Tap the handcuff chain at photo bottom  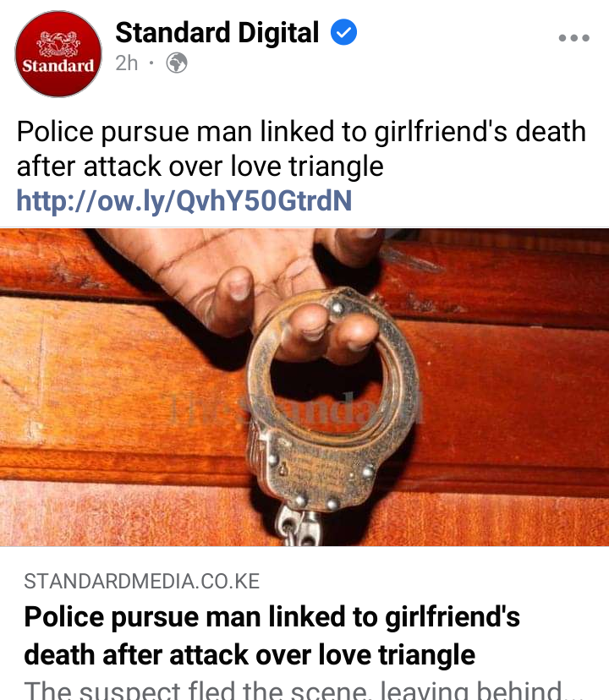click(x=297, y=527)
